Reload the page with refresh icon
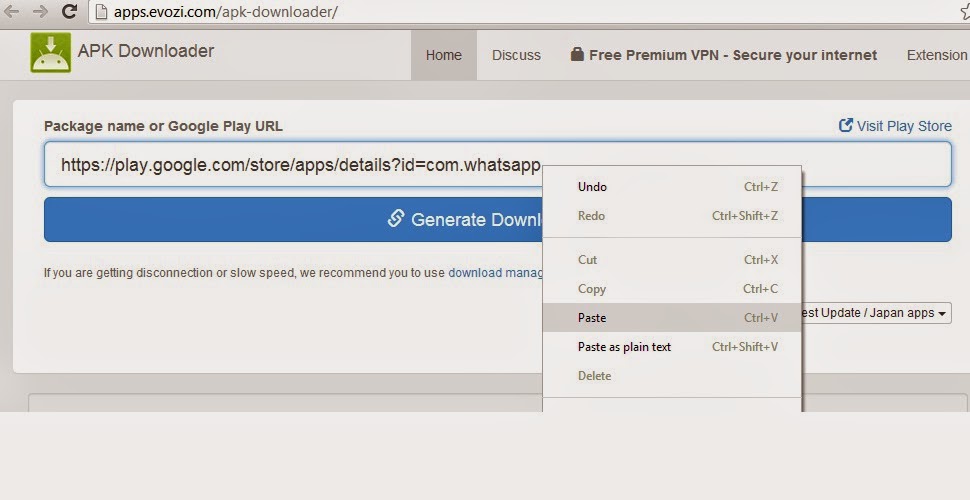 pyautogui.click(x=70, y=11)
